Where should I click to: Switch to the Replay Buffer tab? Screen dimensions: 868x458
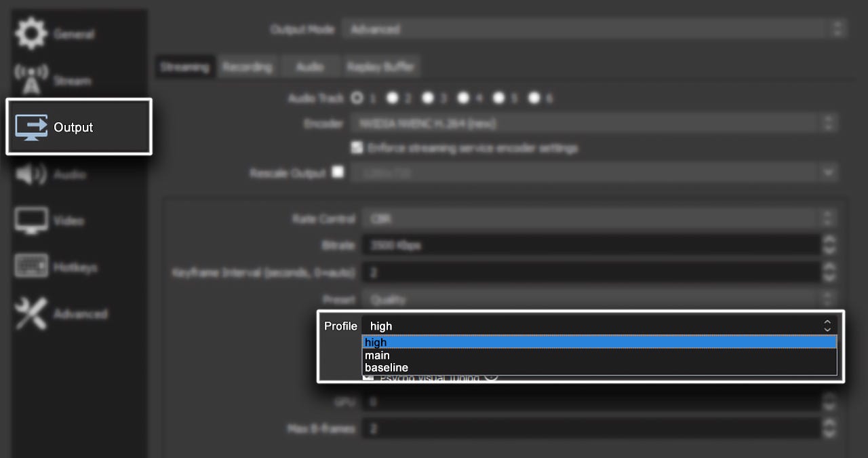[380, 66]
